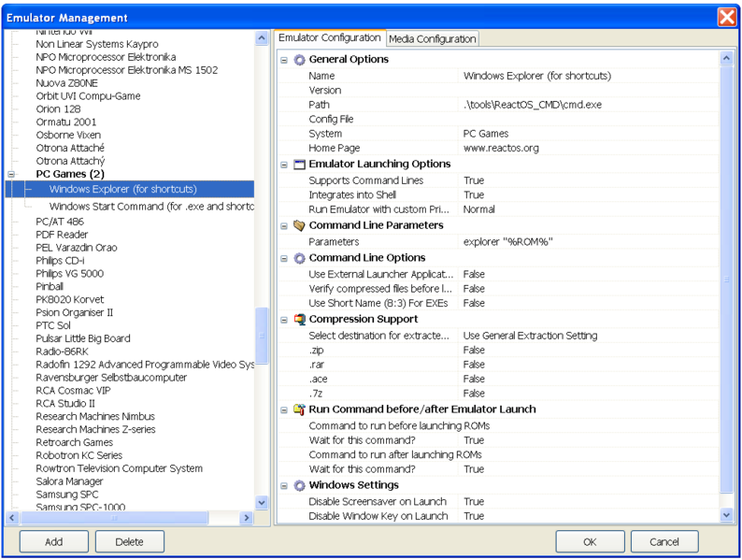Collapse the Windows Settings section
This screenshot has width=742, height=560.
284,486
